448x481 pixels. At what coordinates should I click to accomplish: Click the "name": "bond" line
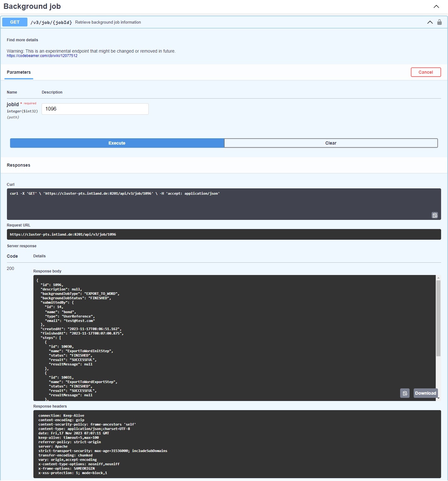pyautogui.click(x=60, y=312)
